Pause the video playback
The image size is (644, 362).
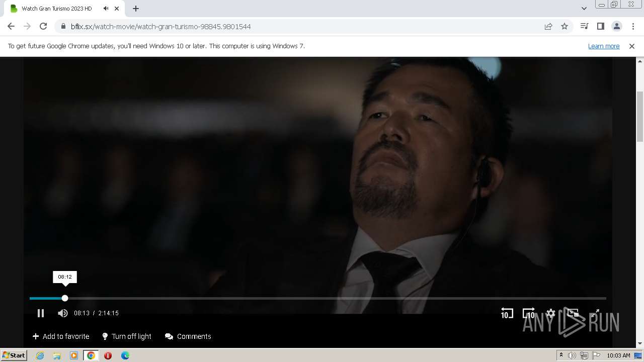(x=41, y=313)
